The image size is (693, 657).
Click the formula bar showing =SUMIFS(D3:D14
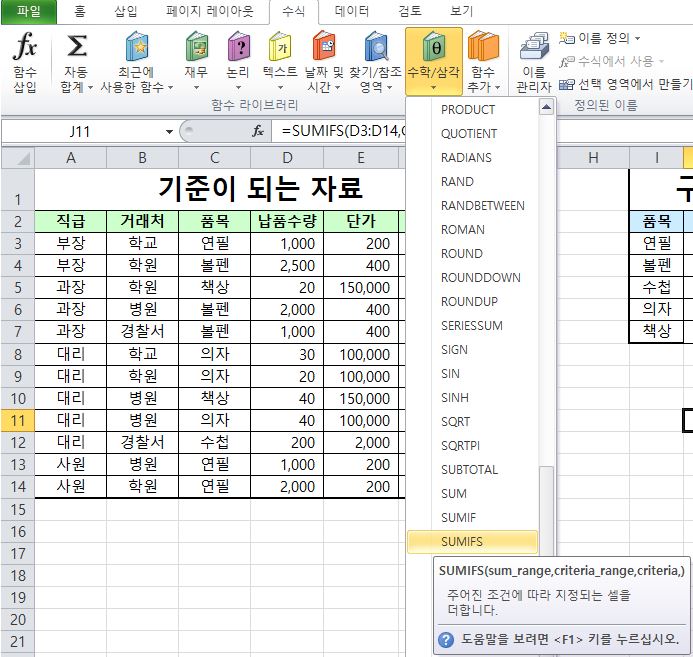[x=339, y=131]
